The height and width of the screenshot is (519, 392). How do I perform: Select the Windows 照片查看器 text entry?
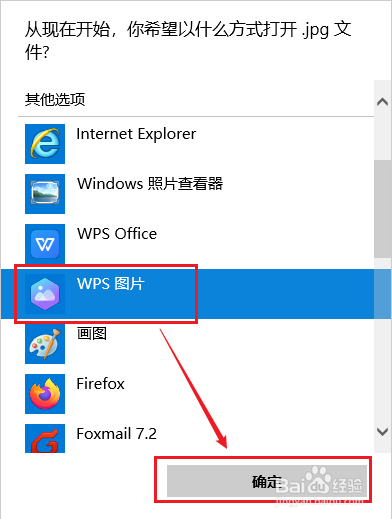pyautogui.click(x=150, y=184)
